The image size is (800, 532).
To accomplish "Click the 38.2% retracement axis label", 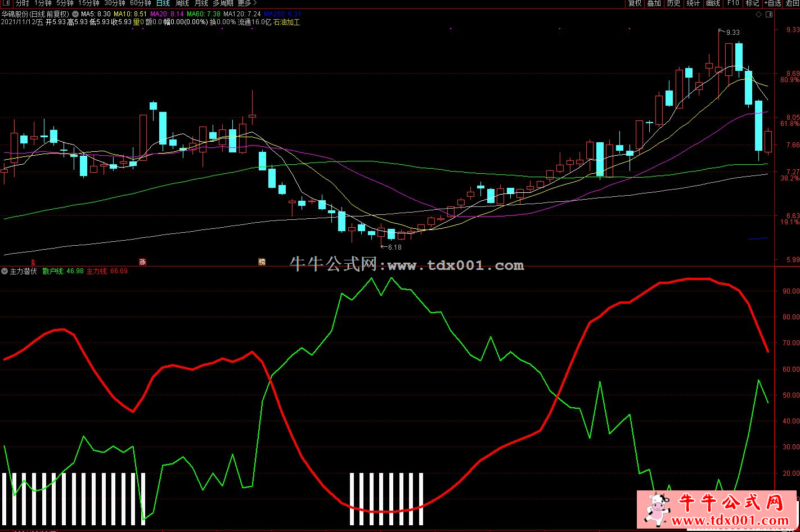I will 790,178.
